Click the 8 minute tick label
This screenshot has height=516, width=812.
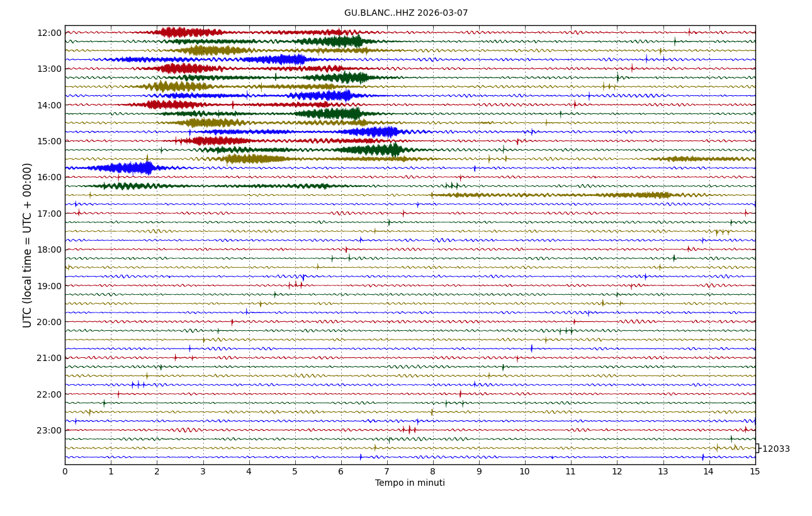point(432,471)
